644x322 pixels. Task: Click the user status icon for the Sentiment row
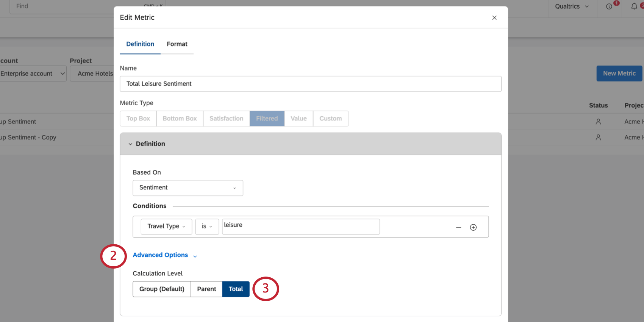tap(598, 122)
